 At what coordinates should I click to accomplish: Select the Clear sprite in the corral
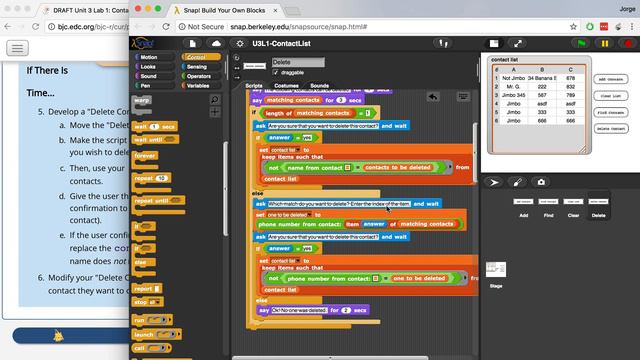coord(573,206)
